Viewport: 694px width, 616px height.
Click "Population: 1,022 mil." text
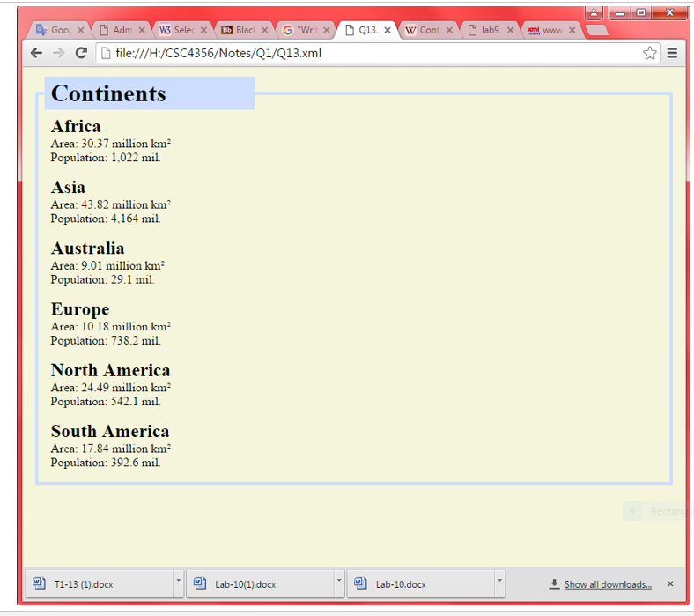tap(106, 158)
